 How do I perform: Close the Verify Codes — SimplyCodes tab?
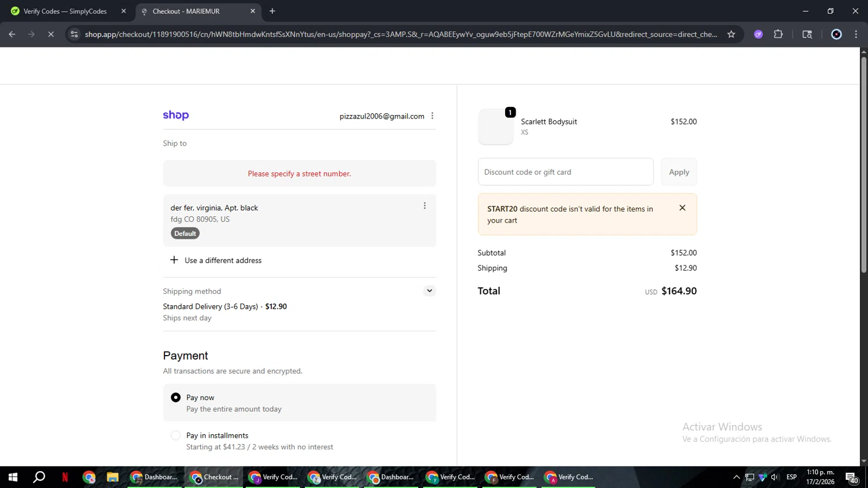(123, 11)
